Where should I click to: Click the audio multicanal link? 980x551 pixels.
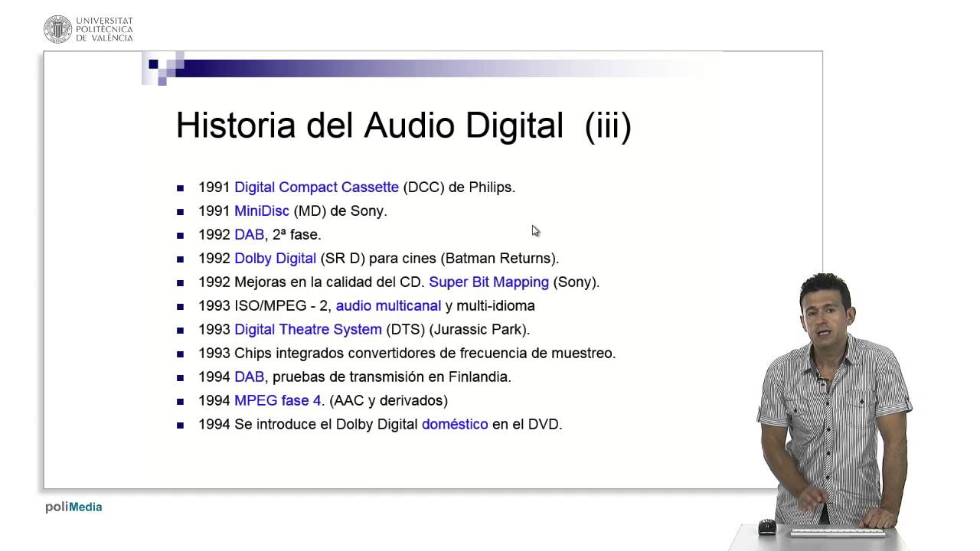(x=388, y=306)
